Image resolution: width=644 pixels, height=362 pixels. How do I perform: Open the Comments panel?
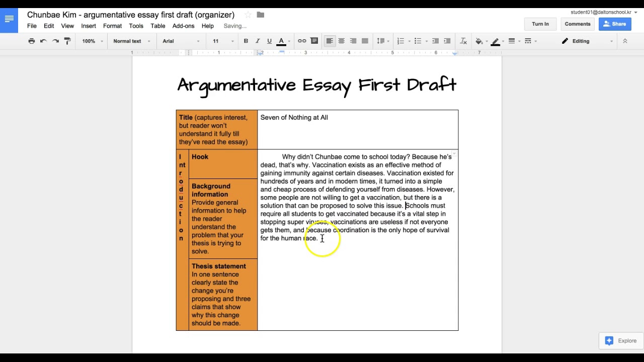[x=578, y=24]
